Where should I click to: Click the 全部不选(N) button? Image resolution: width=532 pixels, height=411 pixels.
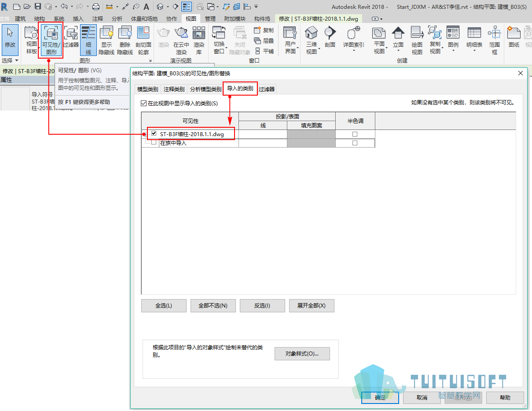[213, 306]
